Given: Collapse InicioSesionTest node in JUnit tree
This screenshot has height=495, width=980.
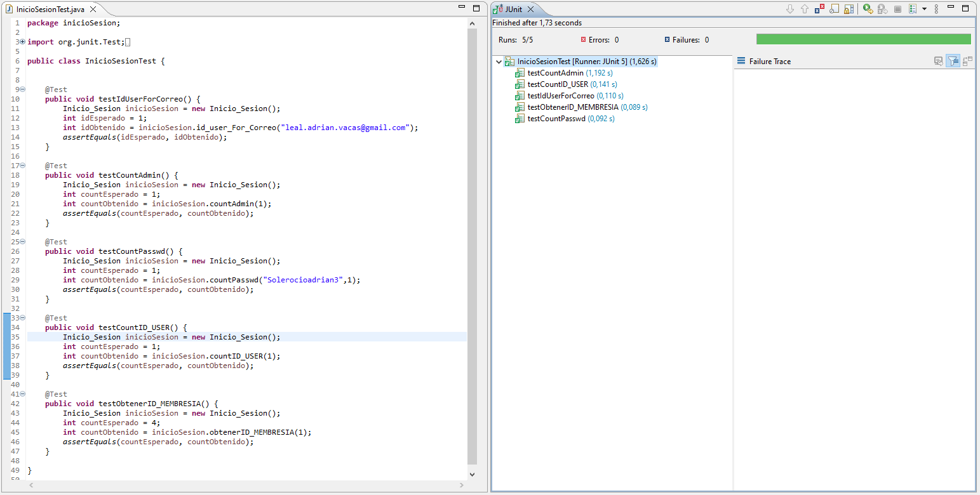Looking at the screenshot, I should [x=499, y=62].
